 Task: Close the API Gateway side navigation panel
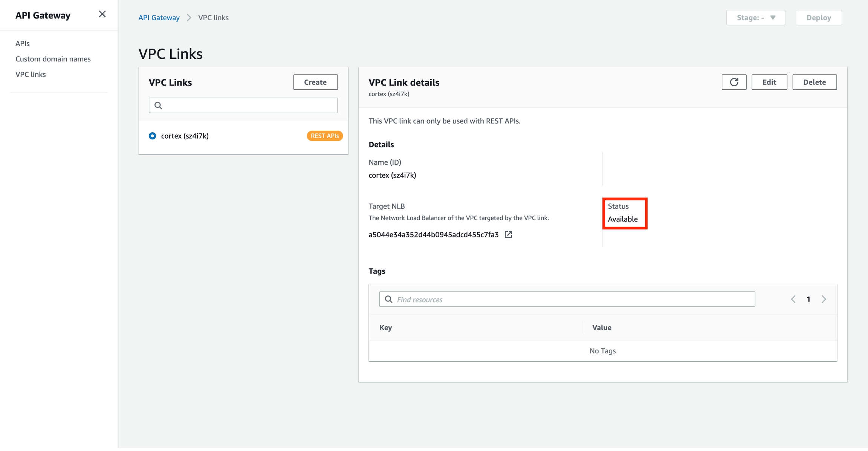(x=102, y=14)
